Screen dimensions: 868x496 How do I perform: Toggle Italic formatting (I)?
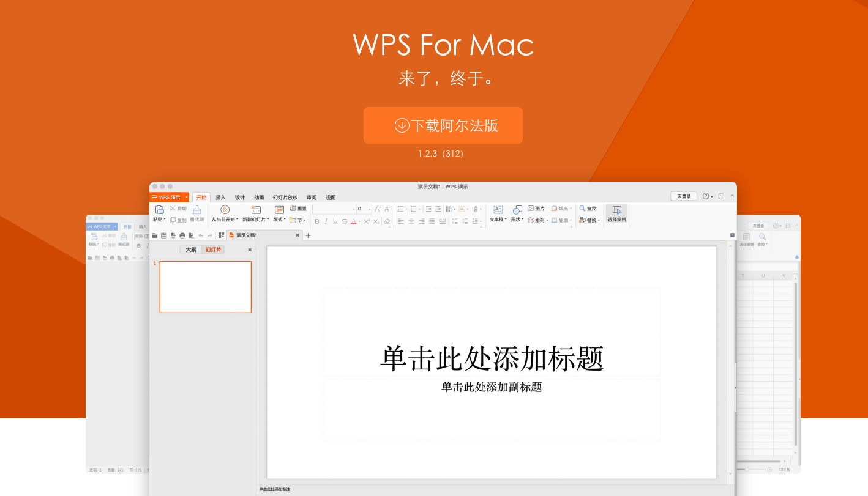(326, 221)
